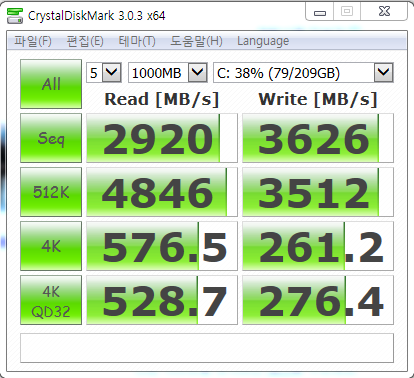Click the Seq write result 3626
Viewport: 414px width, 378px height.
click(318, 138)
